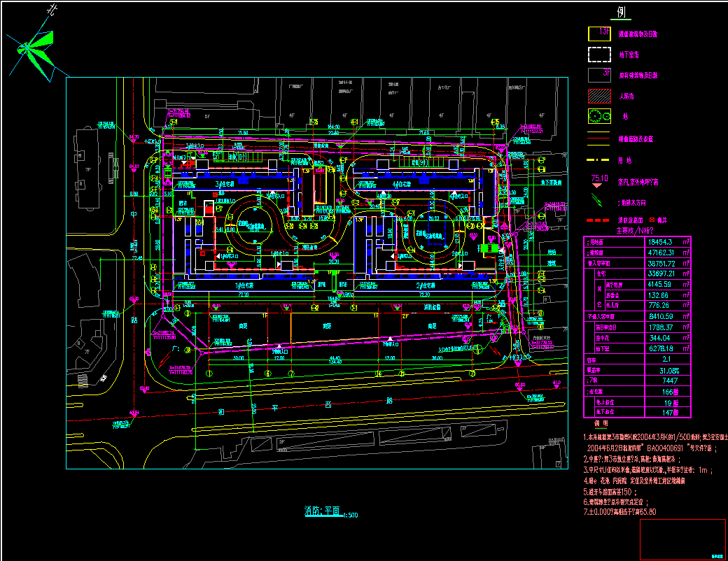The image size is (728, 561).
Task: Select the 33697.21 value in the table
Action: (x=661, y=274)
